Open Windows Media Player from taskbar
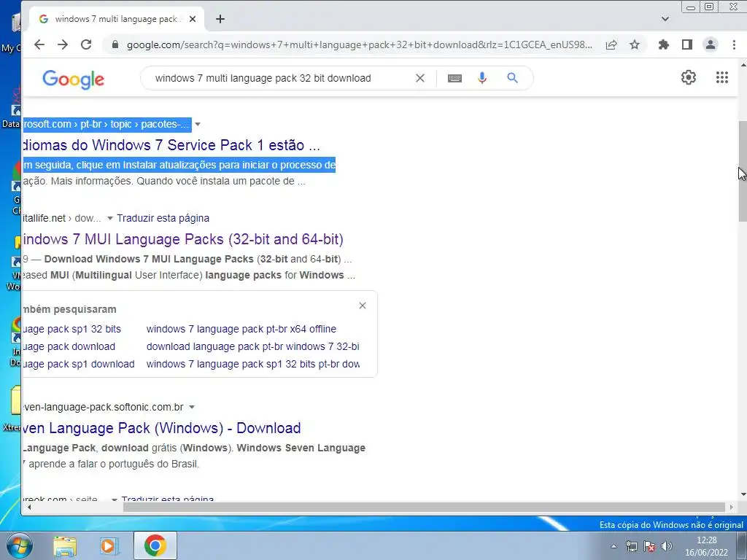 [109, 546]
